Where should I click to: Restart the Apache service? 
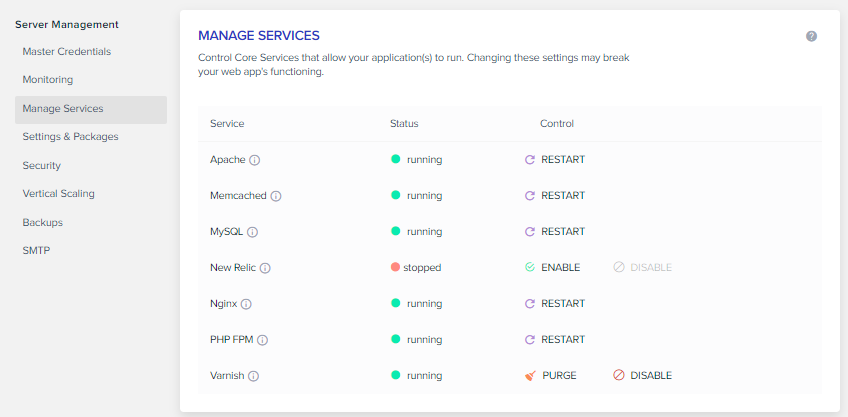(555, 160)
